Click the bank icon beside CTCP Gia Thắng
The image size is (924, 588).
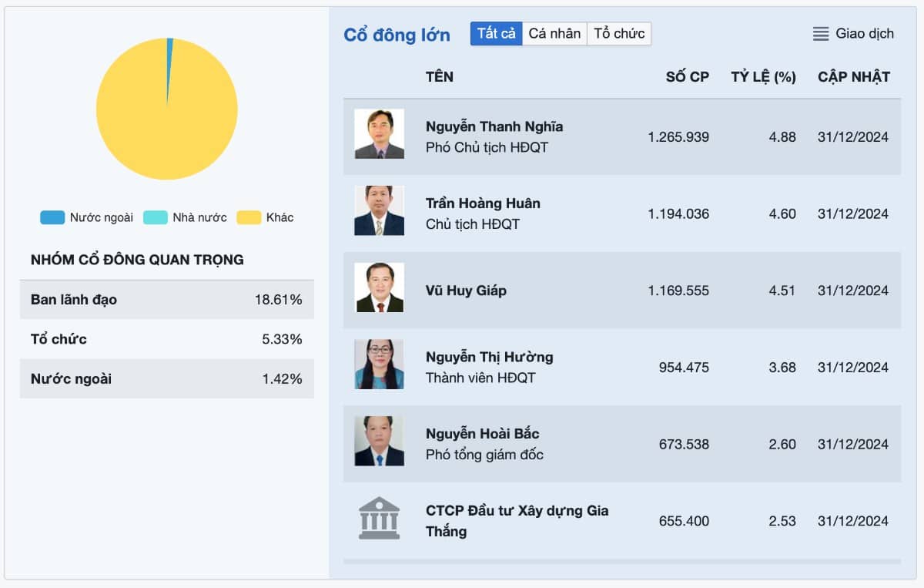click(x=379, y=517)
